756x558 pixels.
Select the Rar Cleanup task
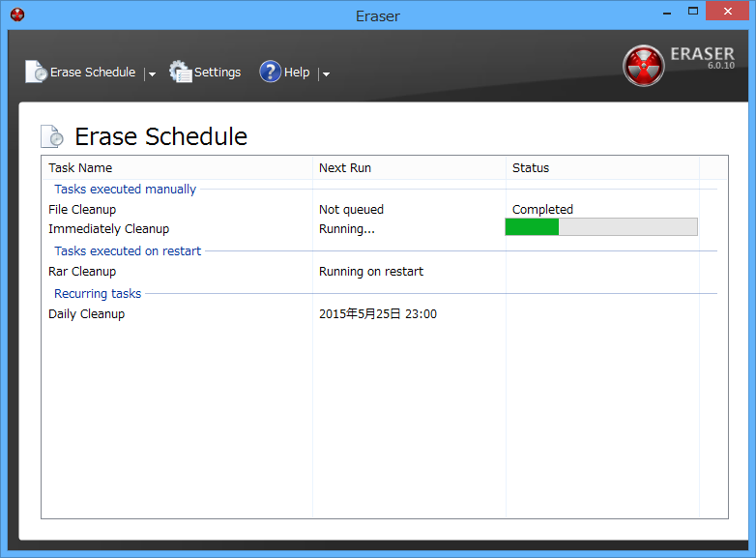pos(82,271)
